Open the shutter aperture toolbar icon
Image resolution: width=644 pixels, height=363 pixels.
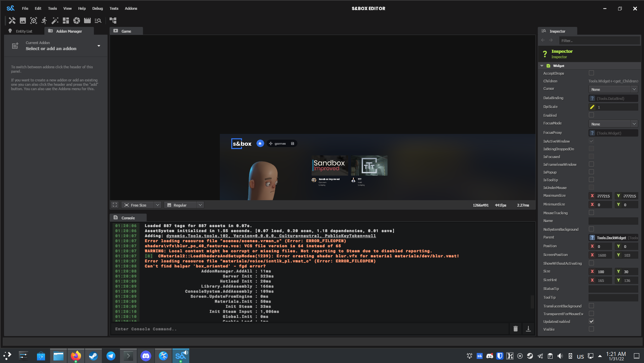click(x=76, y=21)
